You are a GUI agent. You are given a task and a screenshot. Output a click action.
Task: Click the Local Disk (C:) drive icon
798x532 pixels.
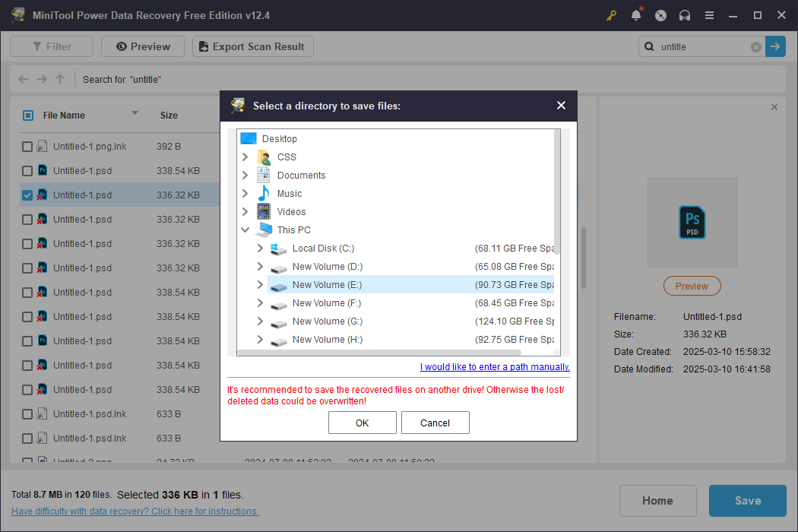pyautogui.click(x=278, y=249)
